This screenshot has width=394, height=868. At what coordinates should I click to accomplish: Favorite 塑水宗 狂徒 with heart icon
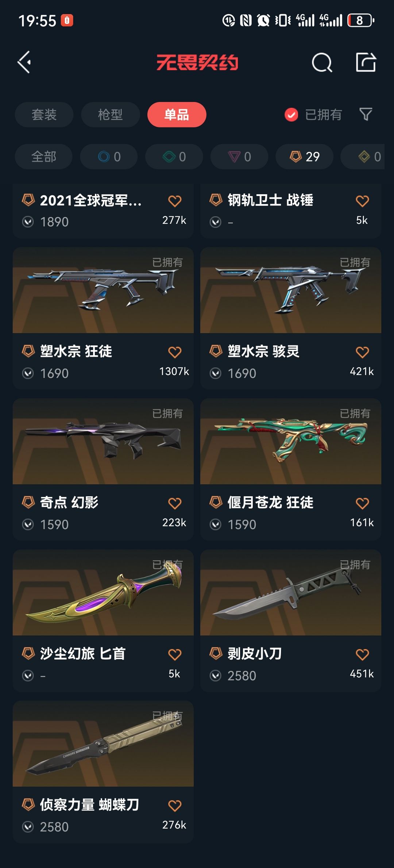pyautogui.click(x=175, y=352)
